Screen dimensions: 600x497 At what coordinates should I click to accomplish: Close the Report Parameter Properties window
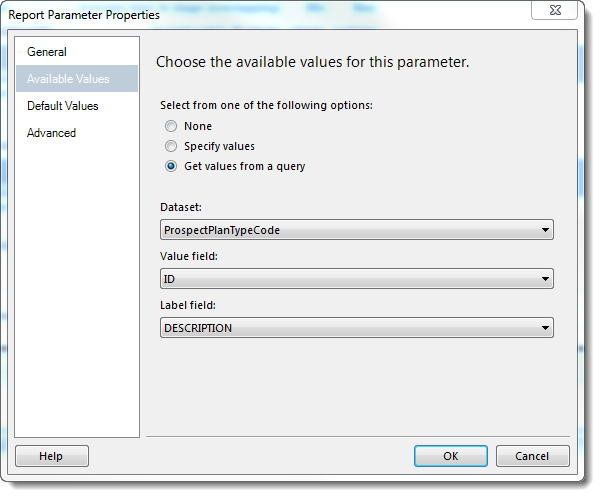click(x=554, y=10)
